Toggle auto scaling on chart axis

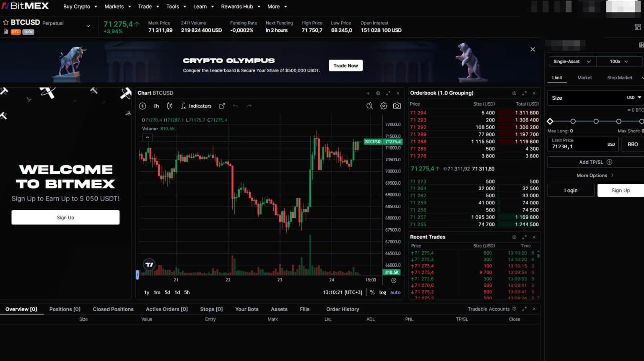tap(395, 292)
